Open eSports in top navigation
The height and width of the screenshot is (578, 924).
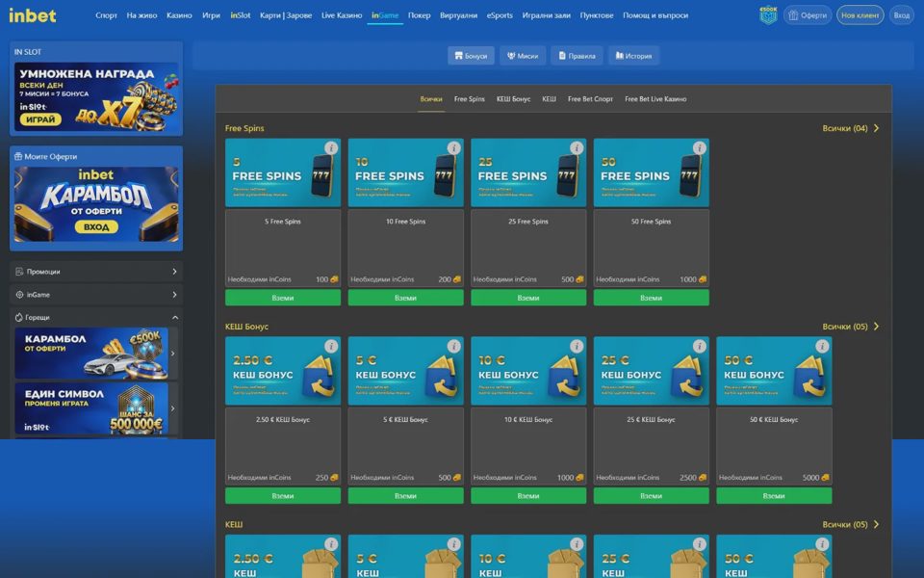(x=500, y=15)
